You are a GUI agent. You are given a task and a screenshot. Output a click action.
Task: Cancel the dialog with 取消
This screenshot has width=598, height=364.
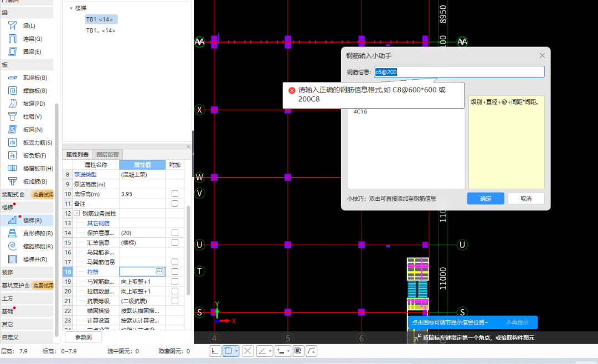[525, 199]
